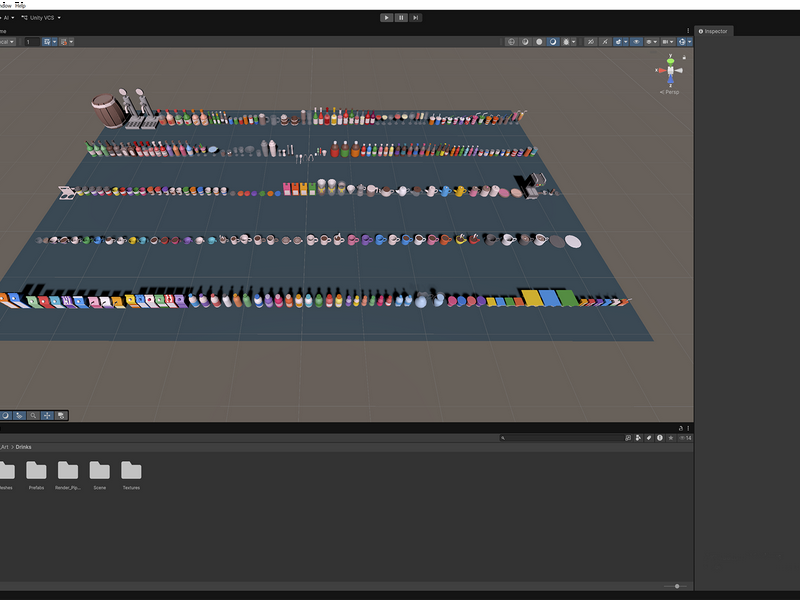The height and width of the screenshot is (600, 800).
Task: Toggle scene lighting button
Action: tap(605, 42)
